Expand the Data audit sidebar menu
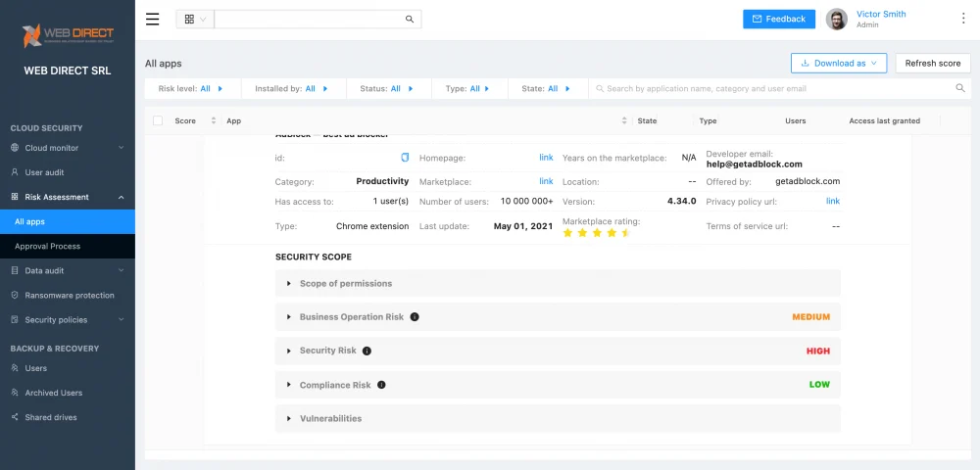The width and height of the screenshot is (980, 470). point(68,271)
